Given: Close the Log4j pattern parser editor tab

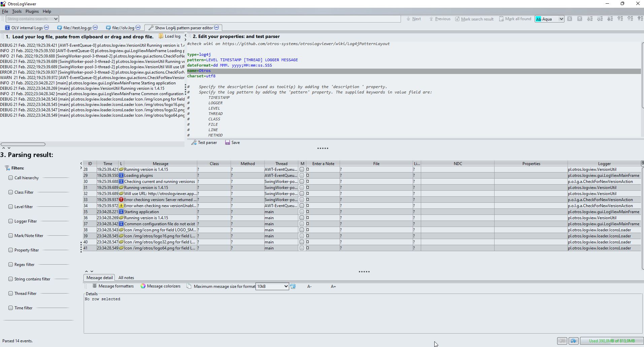Looking at the screenshot, I should pos(216,28).
